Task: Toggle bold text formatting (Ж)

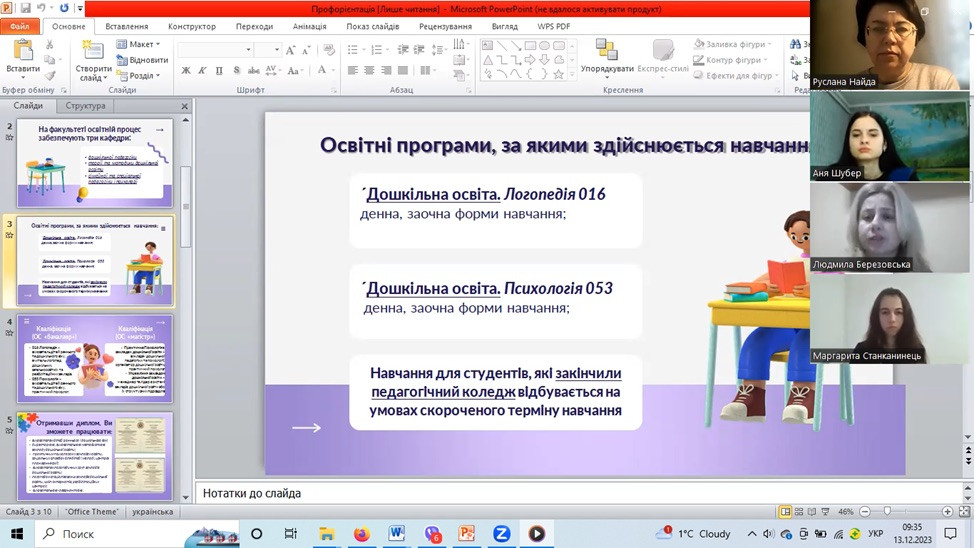Action: (x=186, y=71)
